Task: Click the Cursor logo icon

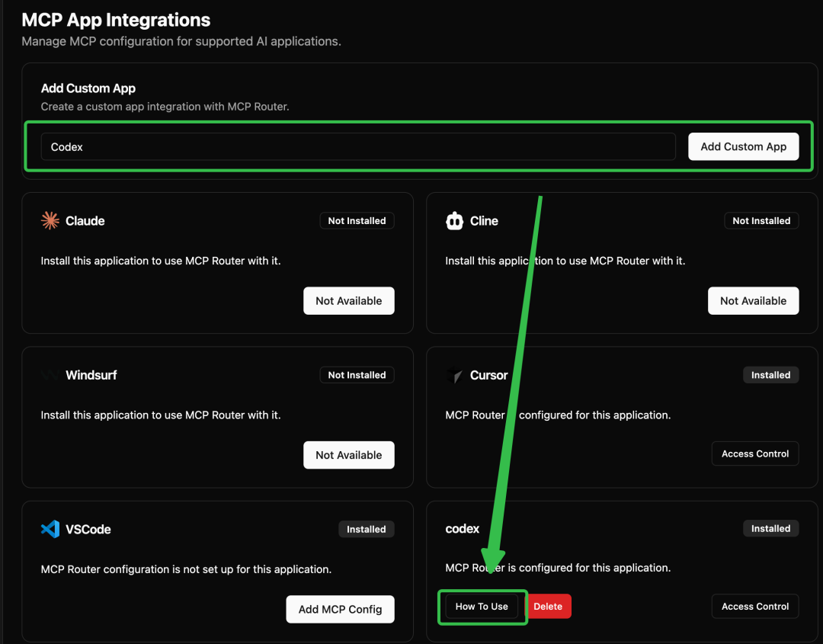Action: (x=454, y=375)
